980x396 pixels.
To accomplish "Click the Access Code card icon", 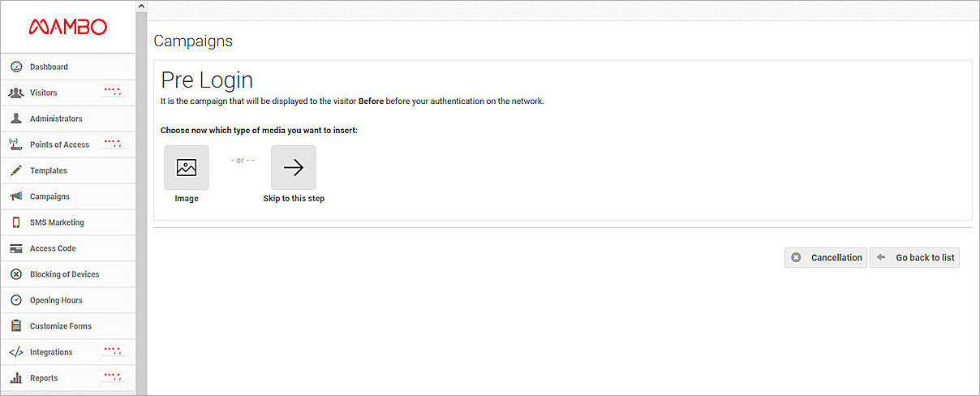I will (x=15, y=248).
